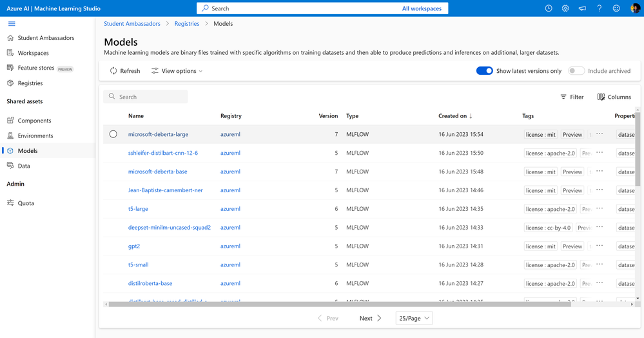644x338 pixels.
Task: Open Components in sidebar
Action: click(34, 121)
